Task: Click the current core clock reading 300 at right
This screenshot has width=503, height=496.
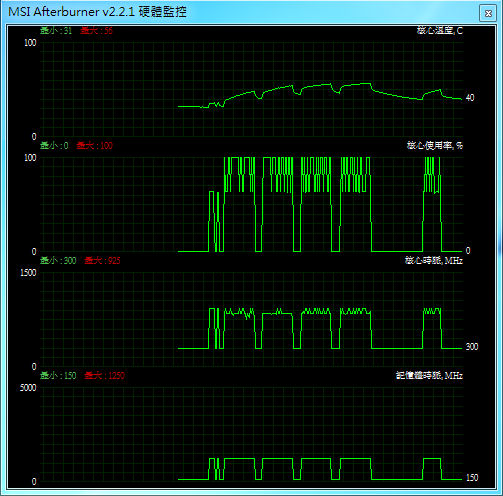Action: pyautogui.click(x=472, y=347)
